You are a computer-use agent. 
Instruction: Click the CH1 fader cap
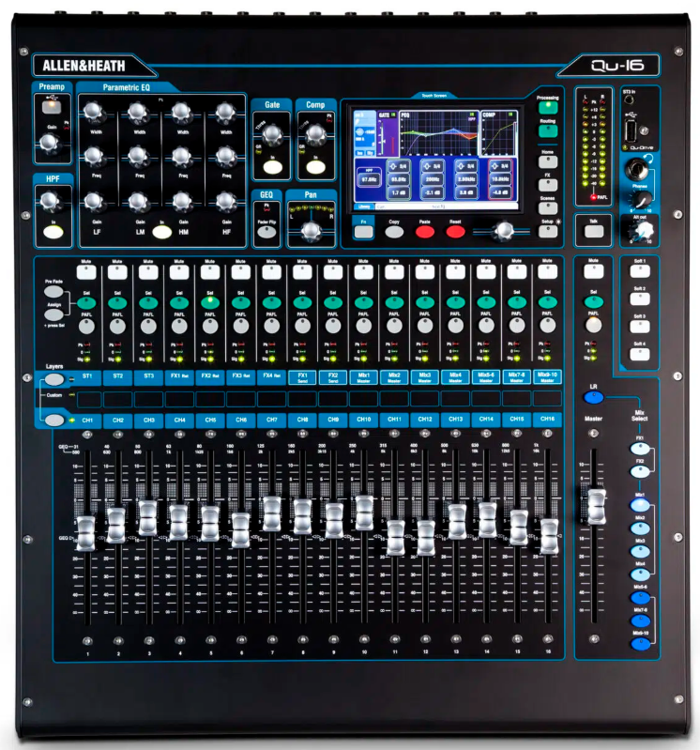click(x=86, y=533)
